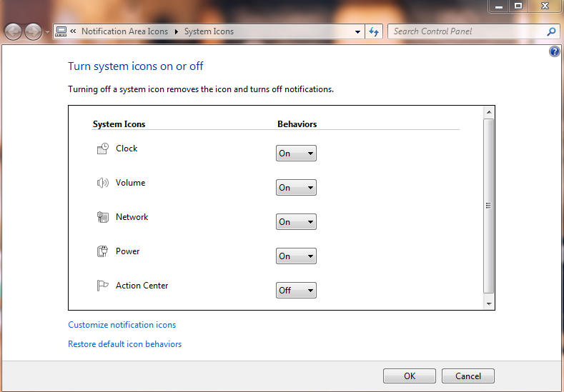Click the double chevron in address bar

pos(73,31)
